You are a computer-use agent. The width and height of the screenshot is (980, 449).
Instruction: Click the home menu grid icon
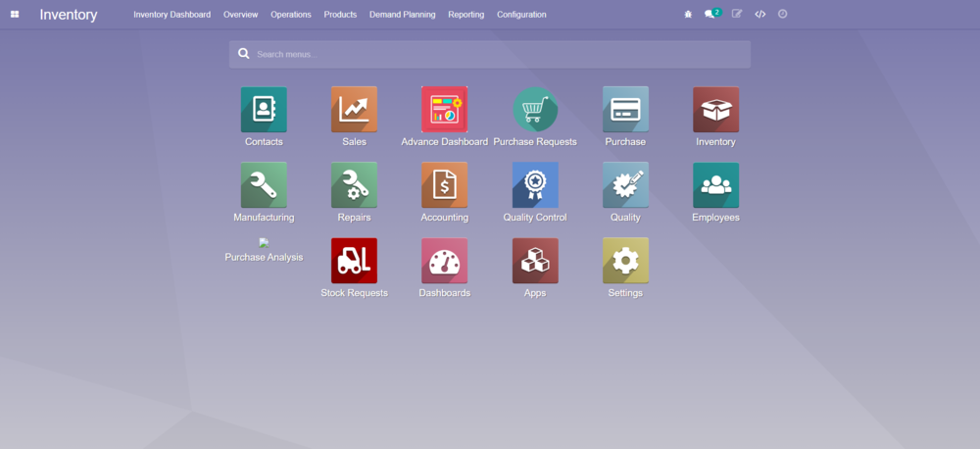point(15,14)
